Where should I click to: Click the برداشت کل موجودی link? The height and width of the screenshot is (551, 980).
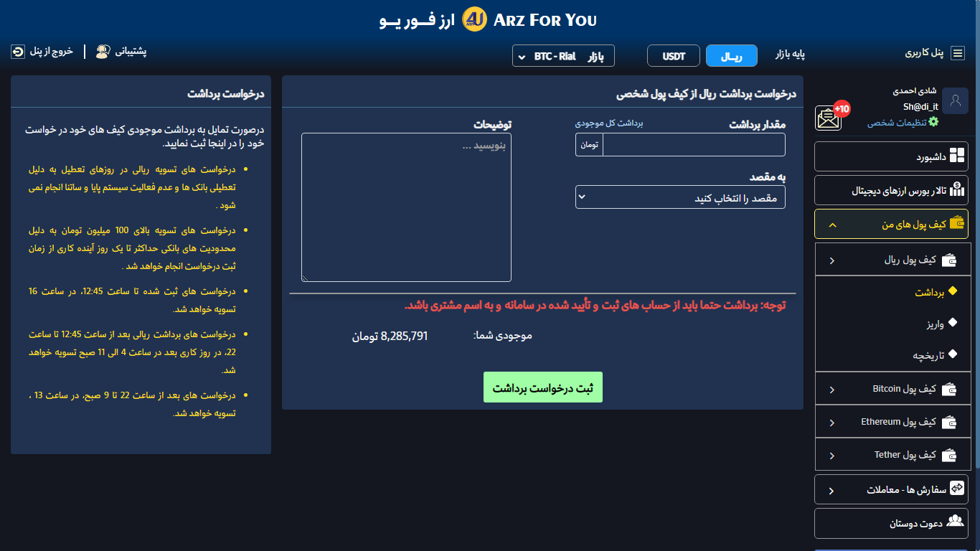pyautogui.click(x=609, y=123)
